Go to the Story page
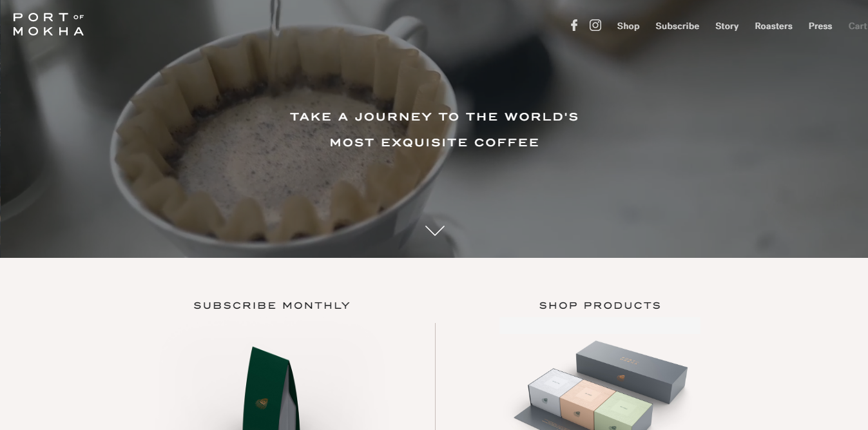Viewport: 868px width, 430px height. point(727,26)
